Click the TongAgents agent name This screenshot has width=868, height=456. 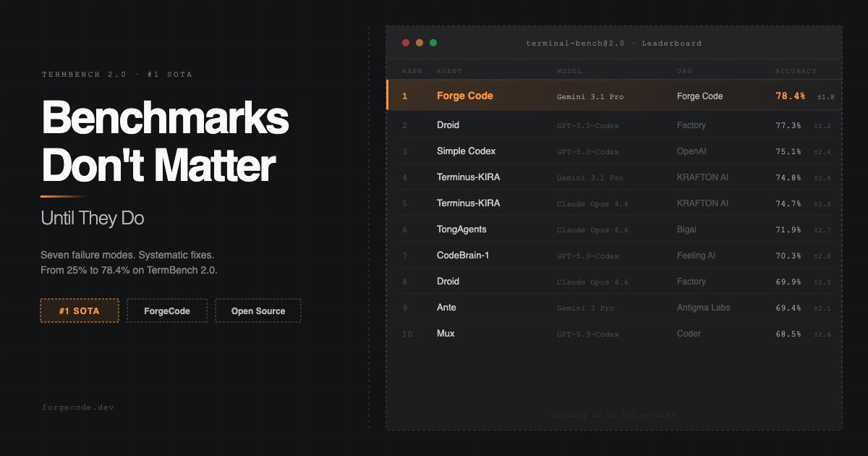click(x=461, y=229)
